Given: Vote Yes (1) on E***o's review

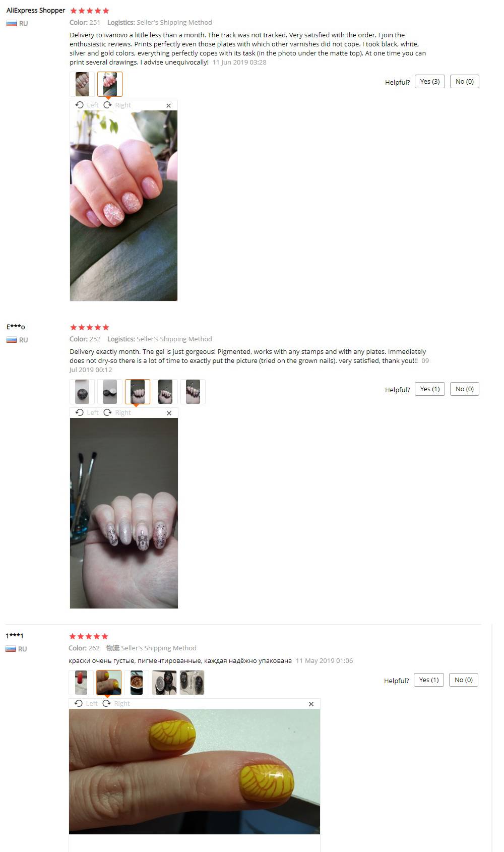Looking at the screenshot, I should (430, 389).
